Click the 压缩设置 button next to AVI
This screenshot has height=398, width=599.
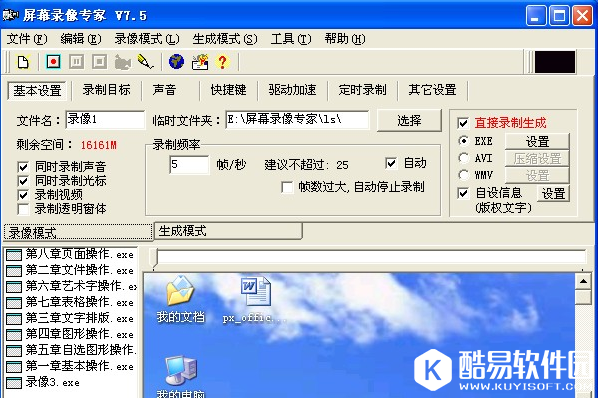[537, 158]
